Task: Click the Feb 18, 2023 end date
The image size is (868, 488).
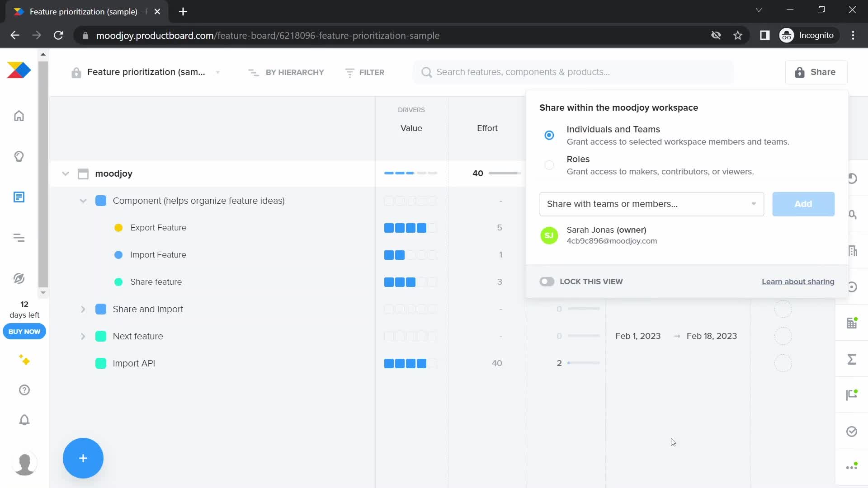Action: (712, 336)
